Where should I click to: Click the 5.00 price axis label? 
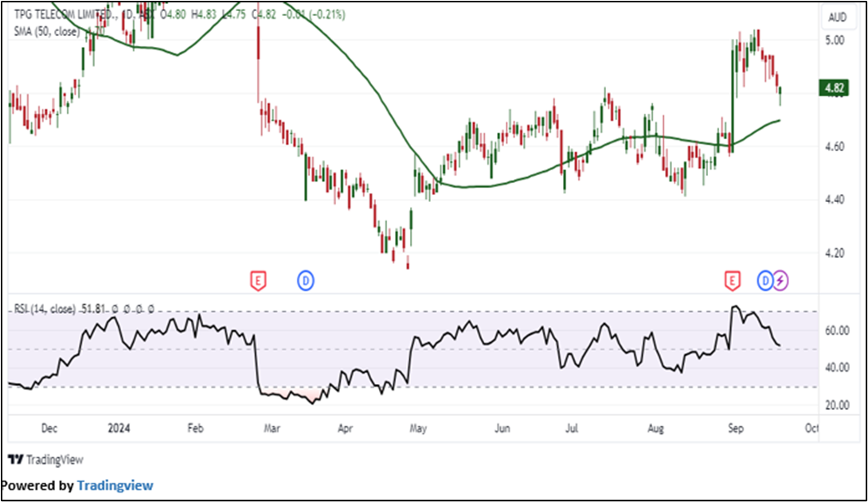pos(835,41)
